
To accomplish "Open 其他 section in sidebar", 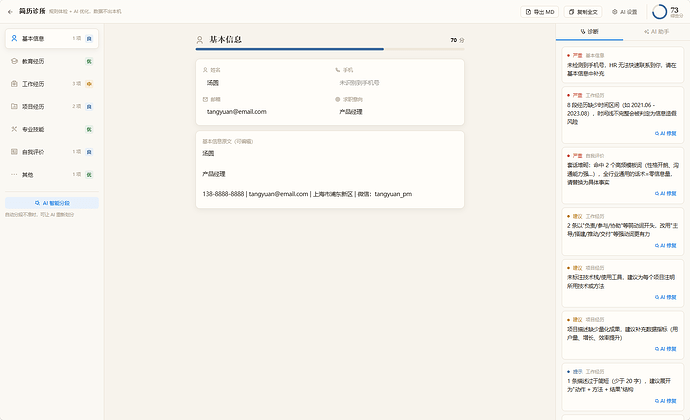I will [52, 175].
